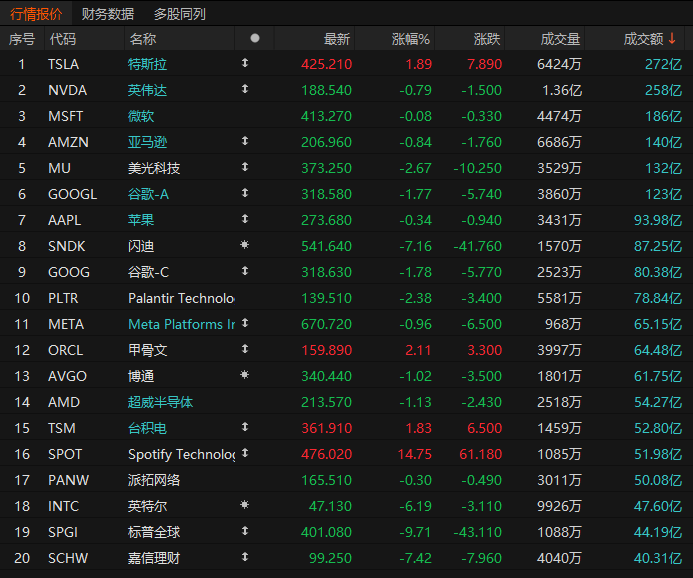693x578 pixels.
Task: Open the Meta Platforms stock link
Action: 181,324
